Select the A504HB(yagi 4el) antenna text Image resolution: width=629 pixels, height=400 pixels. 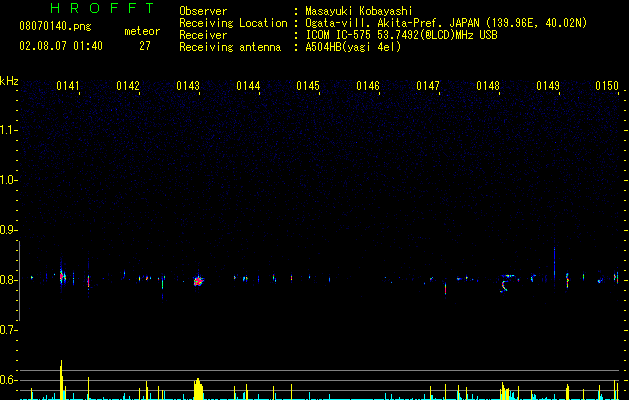pos(353,47)
